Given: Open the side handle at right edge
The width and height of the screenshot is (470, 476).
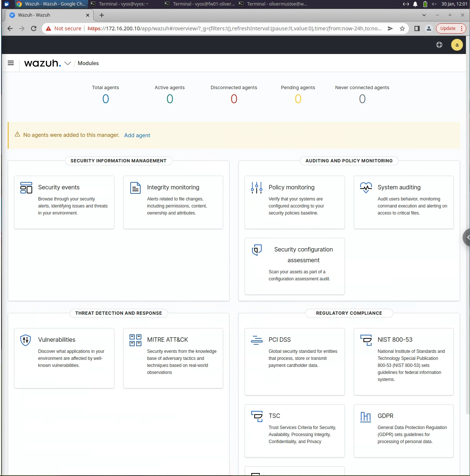Looking at the screenshot, I should pyautogui.click(x=467, y=237).
